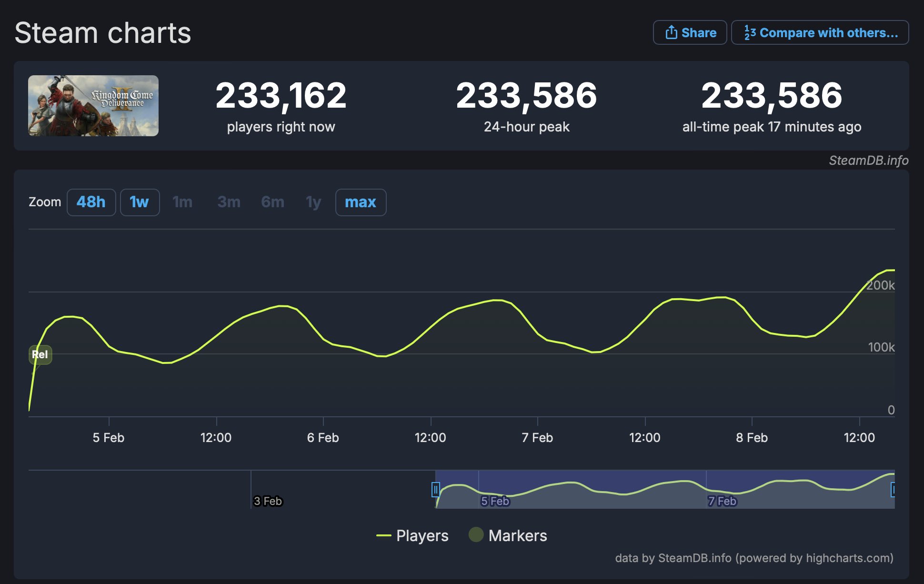Viewport: 924px width, 584px height.
Task: Select the 1w zoom range
Action: click(x=140, y=202)
